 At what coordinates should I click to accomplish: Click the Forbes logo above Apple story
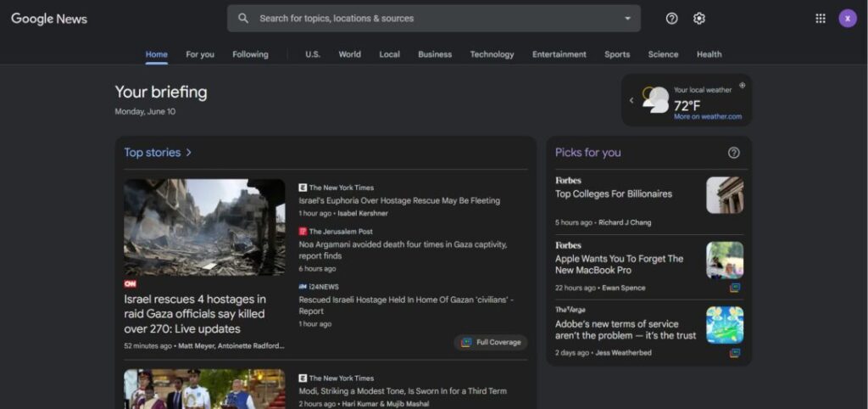(x=568, y=245)
